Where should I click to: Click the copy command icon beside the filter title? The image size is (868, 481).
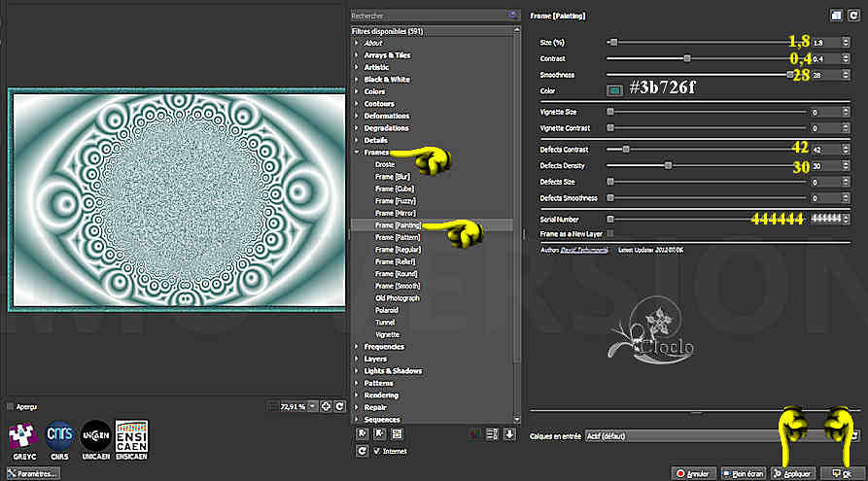(836, 16)
